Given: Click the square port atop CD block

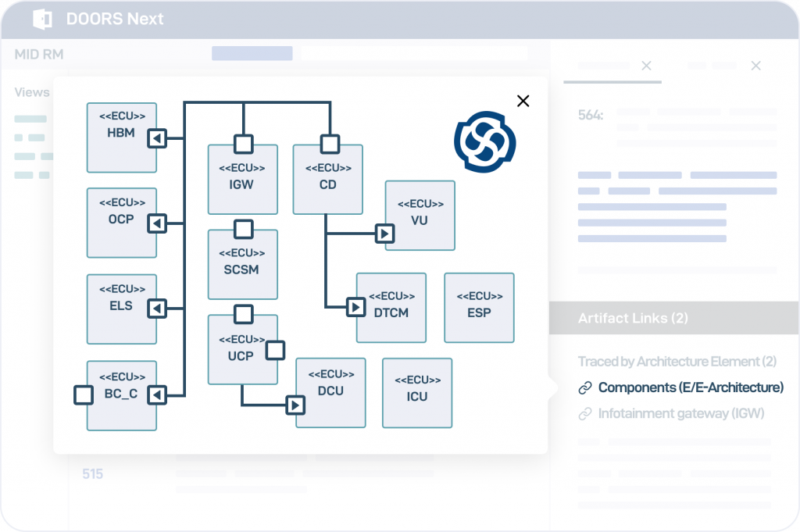Looking at the screenshot, I should [330, 144].
